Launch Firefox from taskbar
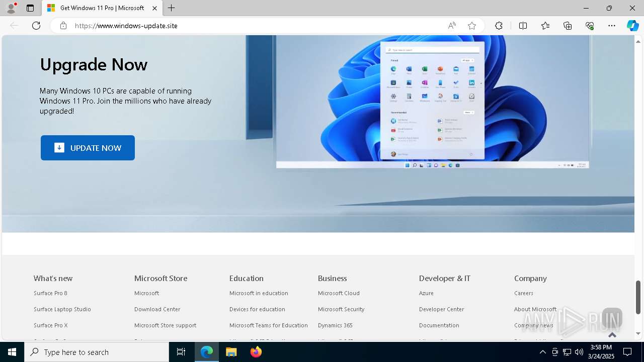 coord(256,352)
